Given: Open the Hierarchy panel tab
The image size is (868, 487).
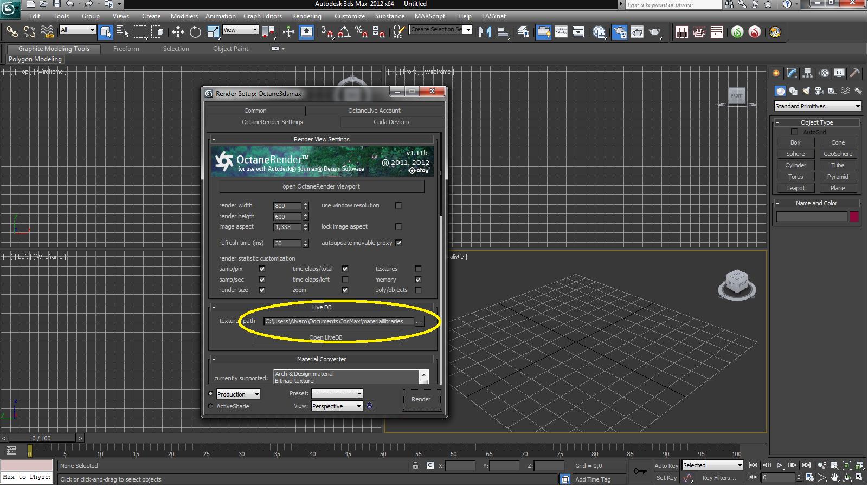Looking at the screenshot, I should (808, 73).
